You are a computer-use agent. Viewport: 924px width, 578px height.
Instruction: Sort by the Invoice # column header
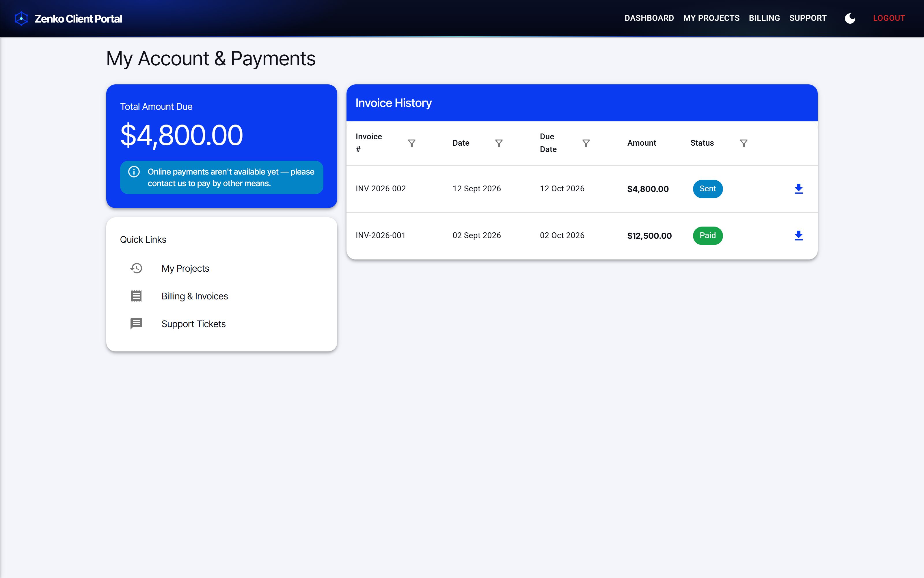click(x=369, y=143)
